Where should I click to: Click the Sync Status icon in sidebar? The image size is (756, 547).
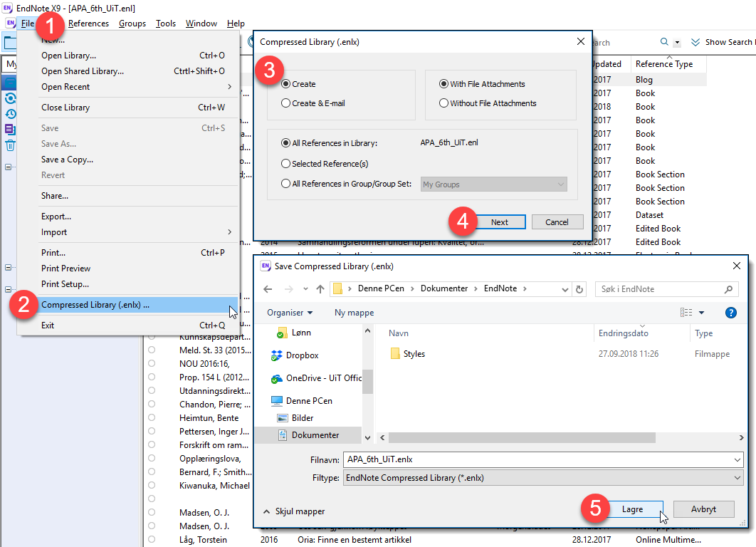pyautogui.click(x=10, y=99)
